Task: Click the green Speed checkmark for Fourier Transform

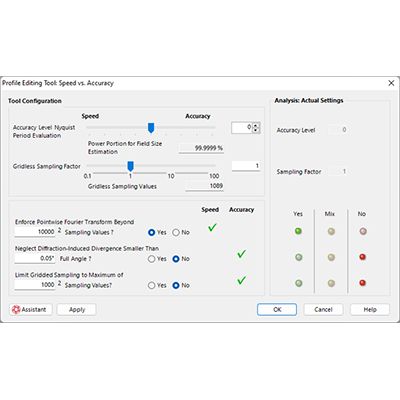Action: 212,228
